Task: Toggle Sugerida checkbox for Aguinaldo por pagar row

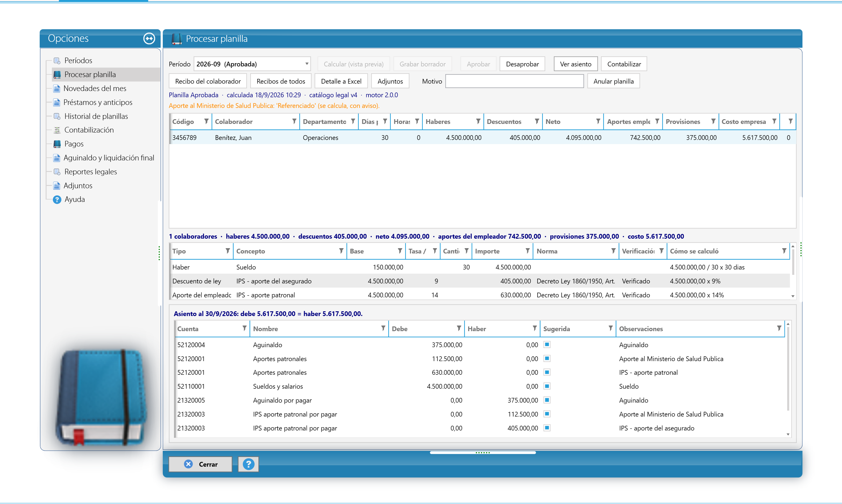Action: coord(547,400)
